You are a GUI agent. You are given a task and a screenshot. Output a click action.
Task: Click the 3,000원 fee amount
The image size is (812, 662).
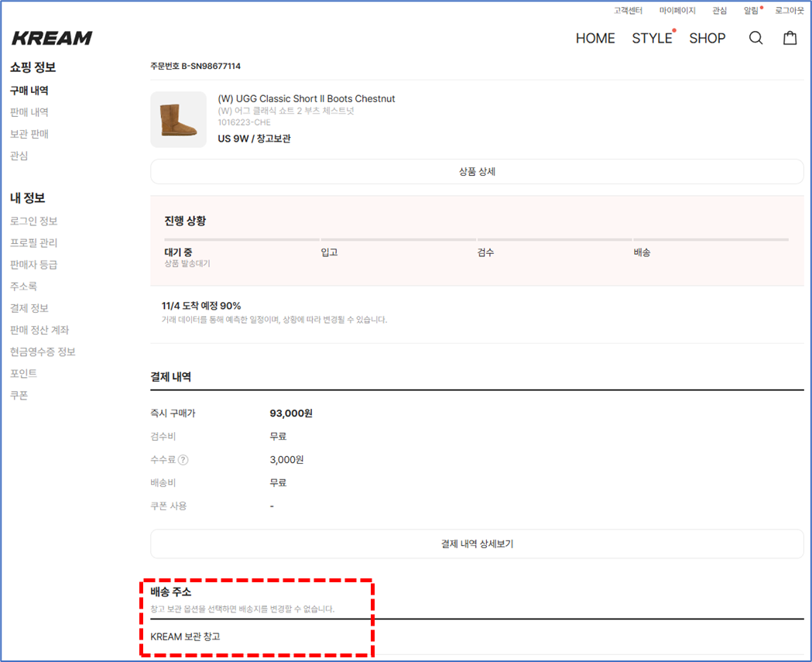[286, 459]
